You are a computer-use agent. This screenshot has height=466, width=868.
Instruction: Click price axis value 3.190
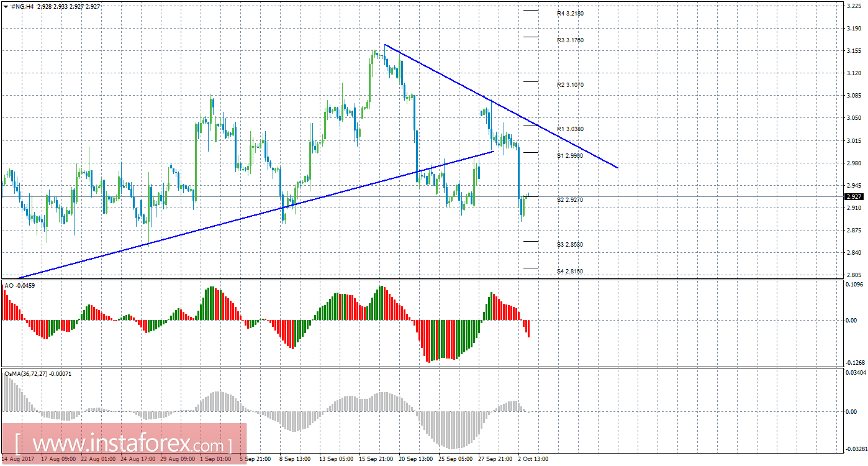(x=854, y=29)
